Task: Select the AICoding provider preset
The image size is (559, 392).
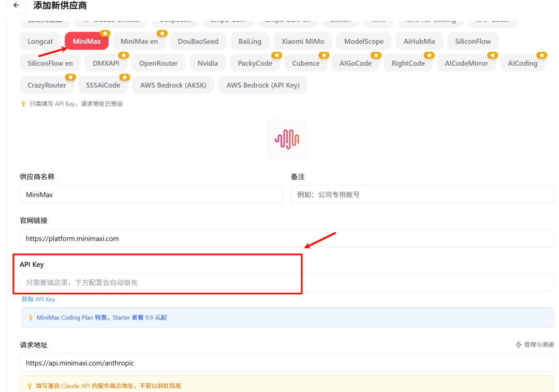Action: coord(523,64)
